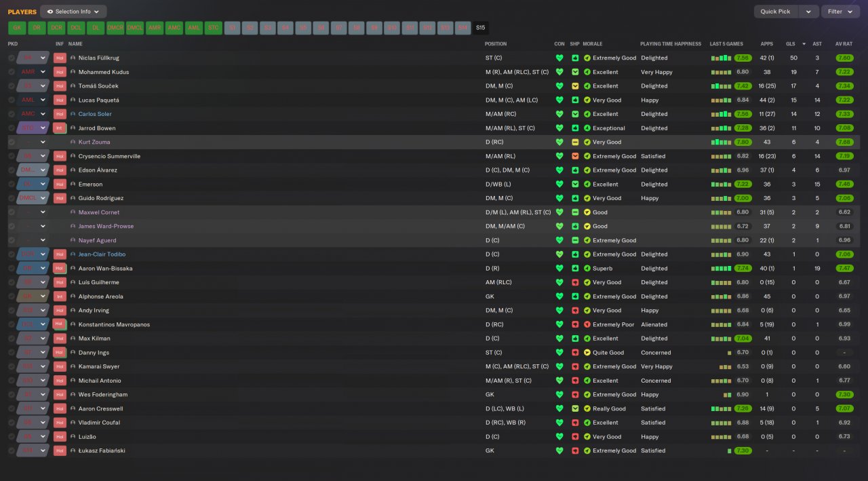Screen dimensions: 868x481
Task: Open Jean-Clair Todibo's player profile
Action: click(102, 254)
